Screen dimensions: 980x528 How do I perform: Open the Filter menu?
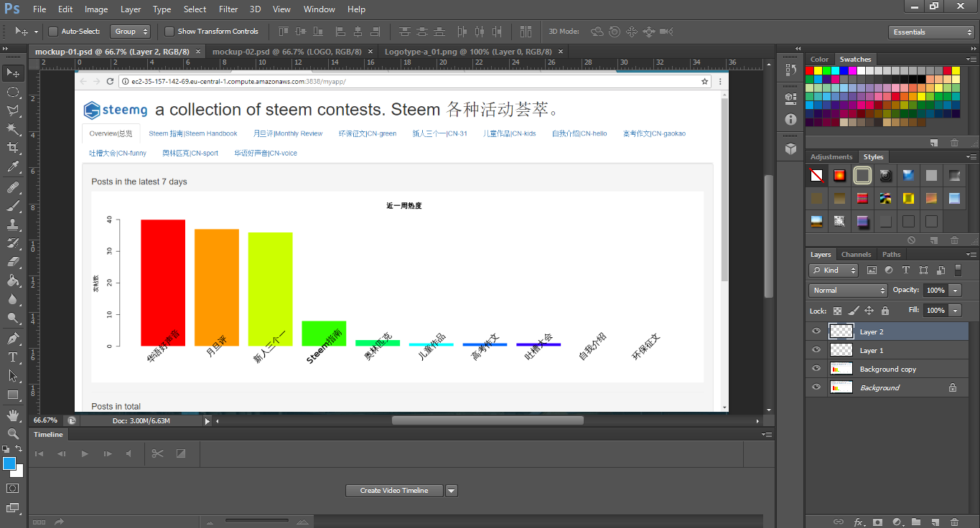point(228,9)
